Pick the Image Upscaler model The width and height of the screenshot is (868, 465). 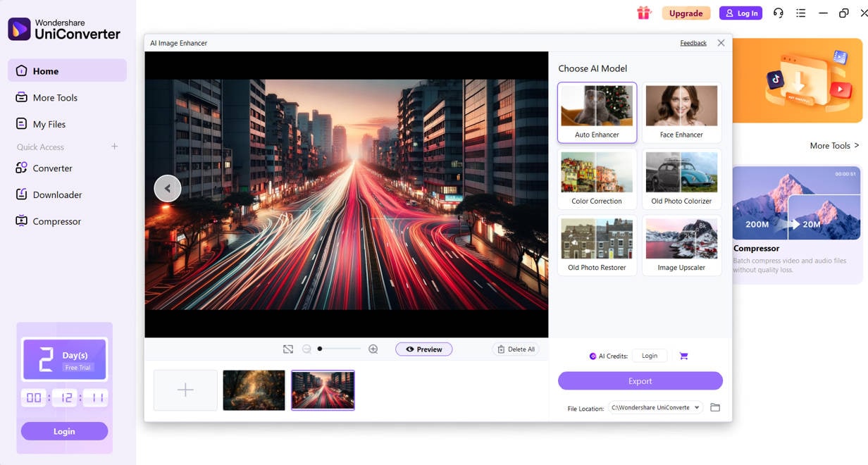[681, 245]
